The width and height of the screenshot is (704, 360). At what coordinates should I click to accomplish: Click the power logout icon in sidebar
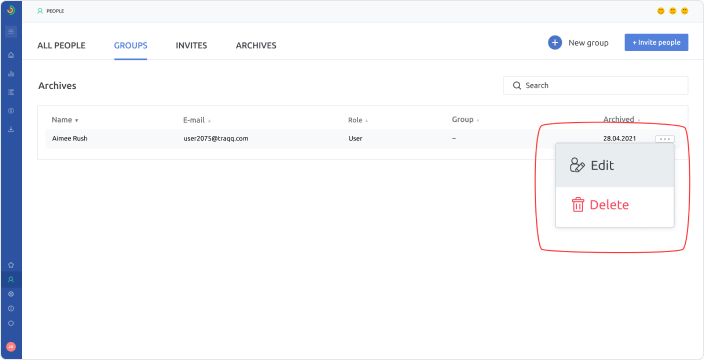click(x=11, y=323)
